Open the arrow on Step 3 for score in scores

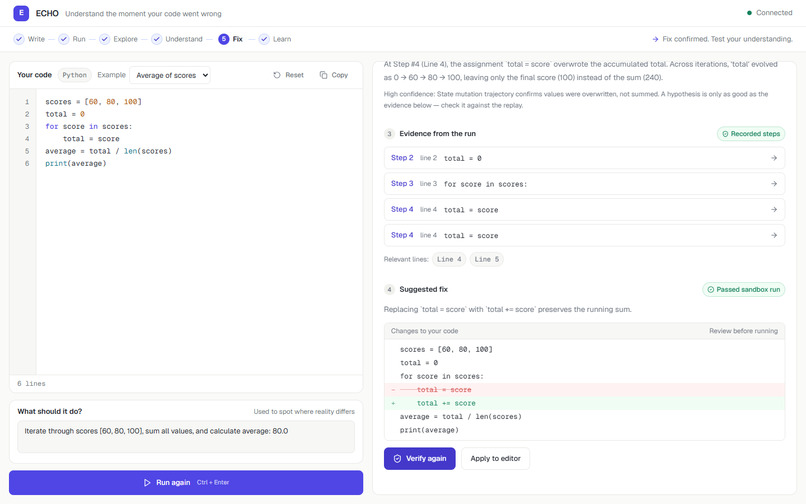pos(774,184)
